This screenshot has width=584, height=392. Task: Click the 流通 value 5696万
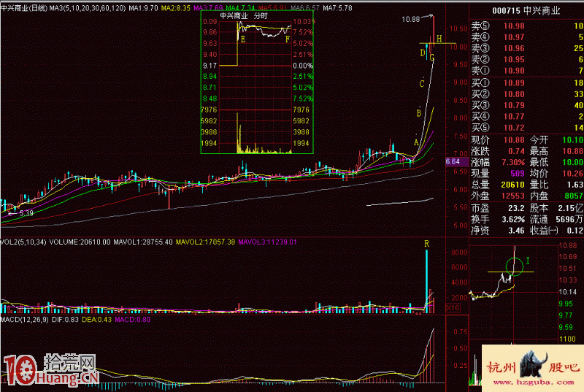[x=569, y=219]
